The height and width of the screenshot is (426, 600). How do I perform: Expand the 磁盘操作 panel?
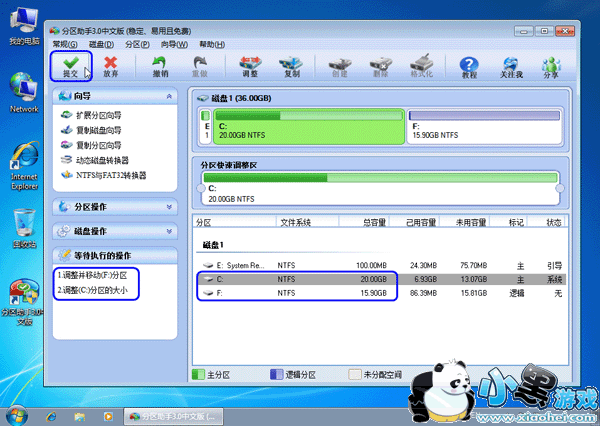(x=169, y=231)
